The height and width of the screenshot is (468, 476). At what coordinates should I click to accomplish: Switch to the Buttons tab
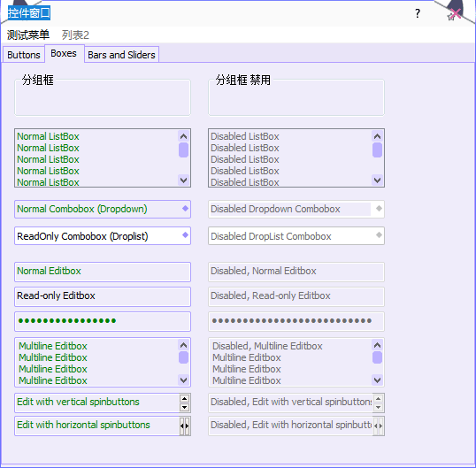point(24,55)
